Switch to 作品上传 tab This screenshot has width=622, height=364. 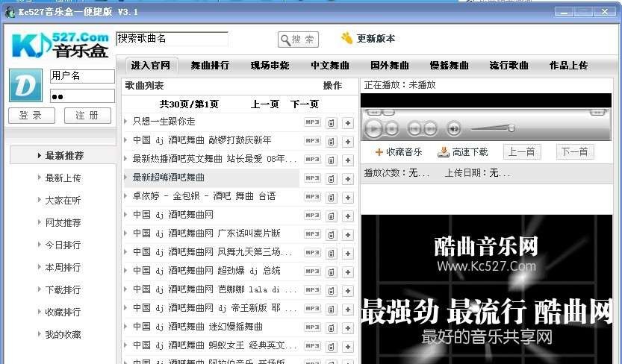[568, 66]
